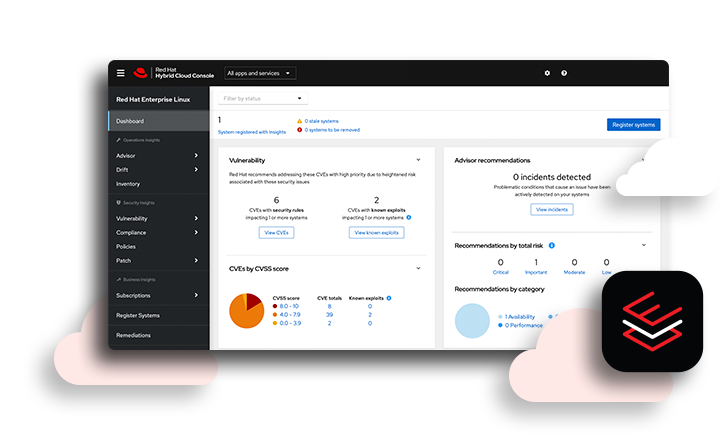Click info icon next to Recommendations by total risk

(x=552, y=246)
